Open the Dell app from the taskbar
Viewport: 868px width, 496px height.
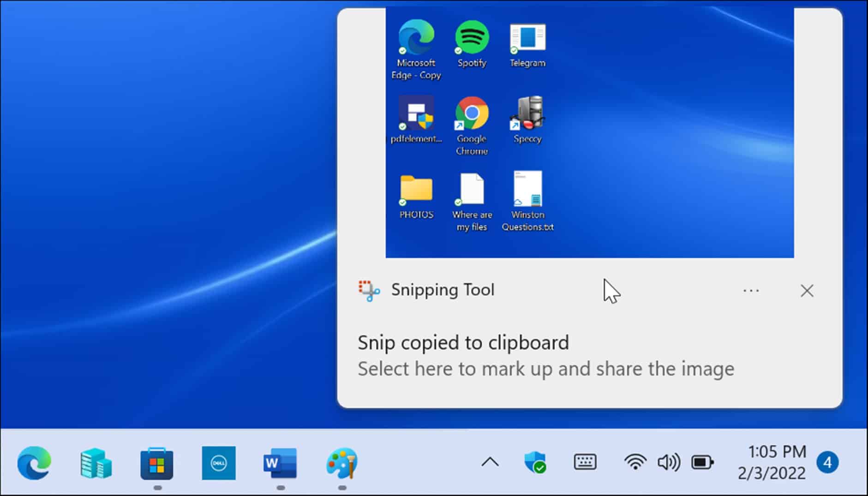[x=218, y=463]
